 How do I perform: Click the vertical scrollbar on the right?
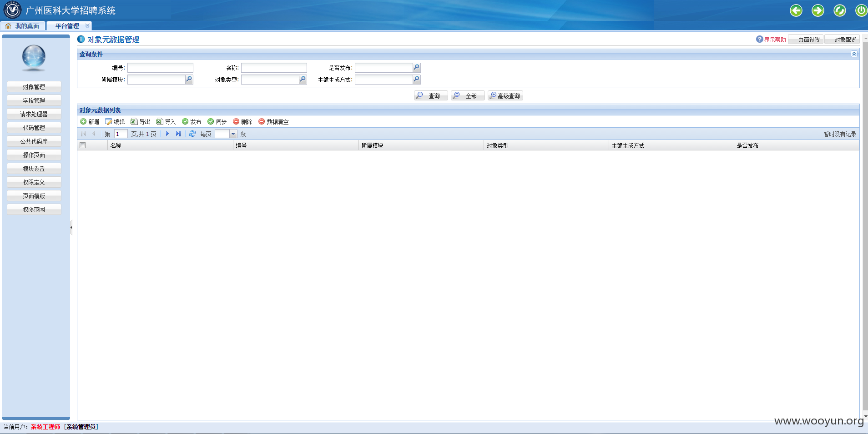865,226
